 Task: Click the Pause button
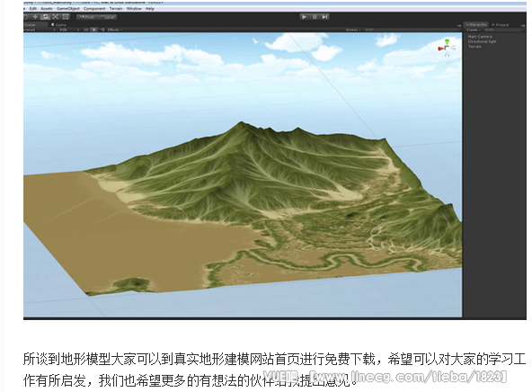[315, 16]
